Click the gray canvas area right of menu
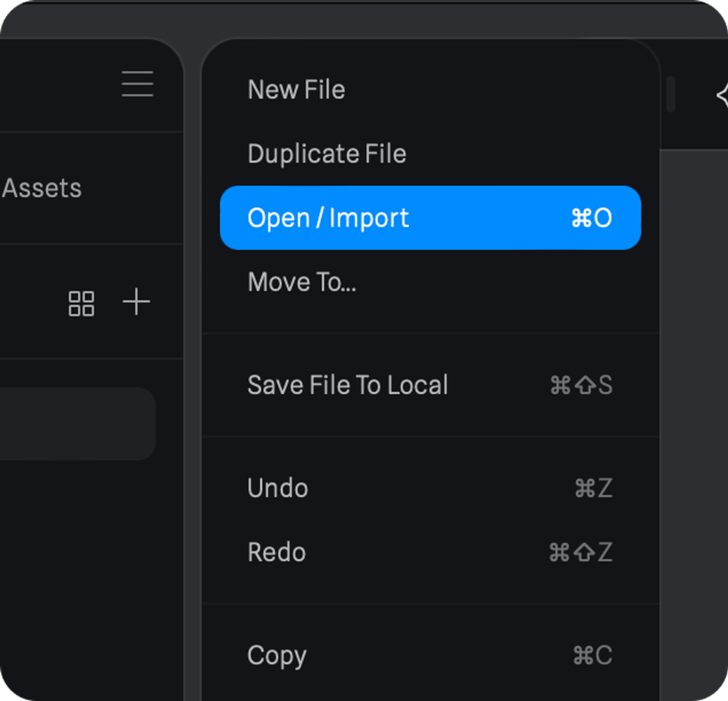The image size is (728, 701). coord(693,371)
